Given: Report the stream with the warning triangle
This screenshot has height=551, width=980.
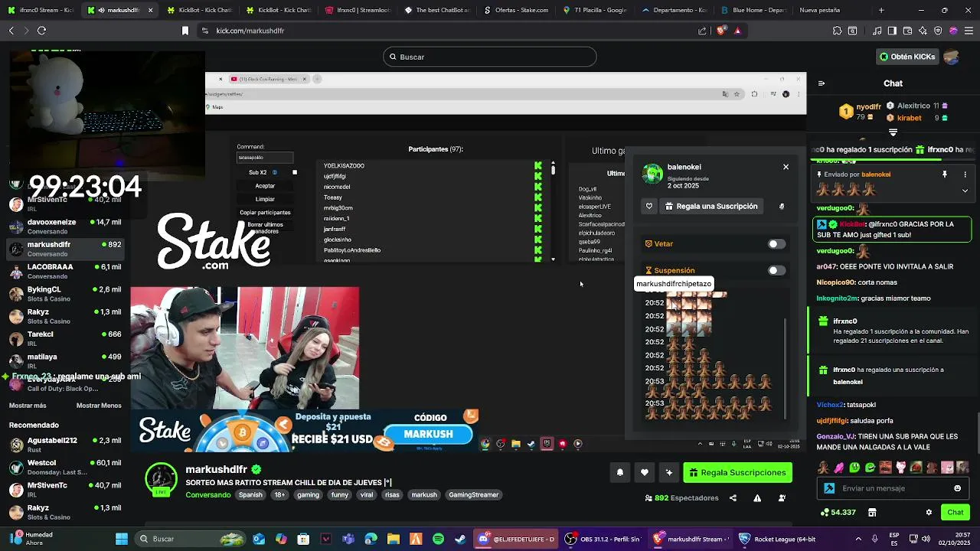Looking at the screenshot, I should point(757,498).
